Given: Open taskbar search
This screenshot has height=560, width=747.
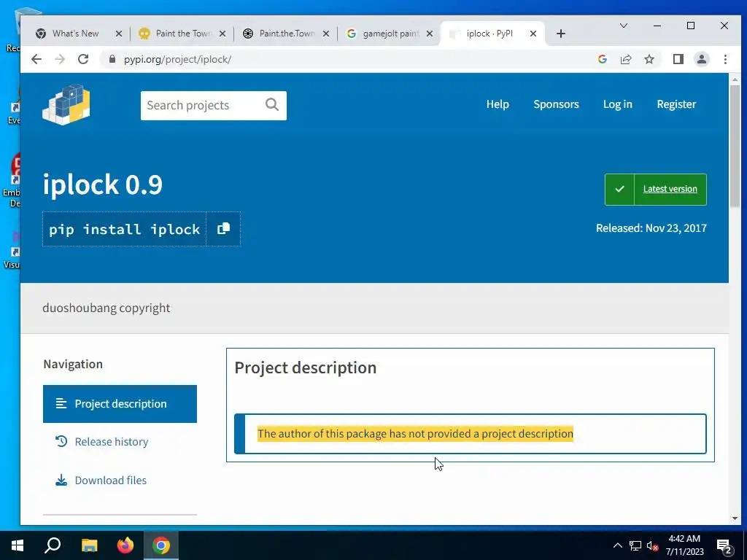Looking at the screenshot, I should click(53, 545).
